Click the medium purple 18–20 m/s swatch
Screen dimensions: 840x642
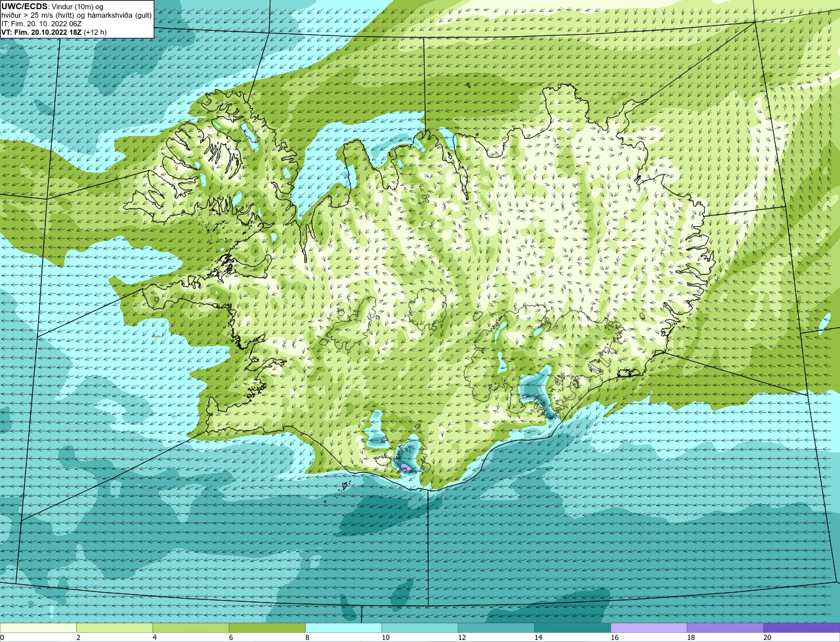[725, 628]
